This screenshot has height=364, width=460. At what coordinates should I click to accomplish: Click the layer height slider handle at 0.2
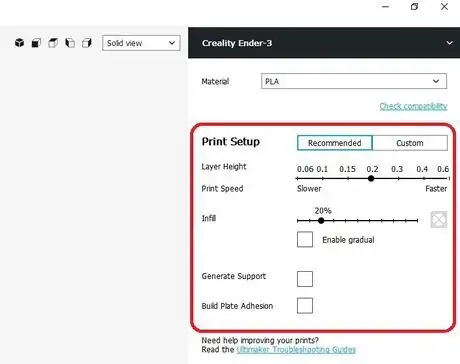pyautogui.click(x=371, y=178)
